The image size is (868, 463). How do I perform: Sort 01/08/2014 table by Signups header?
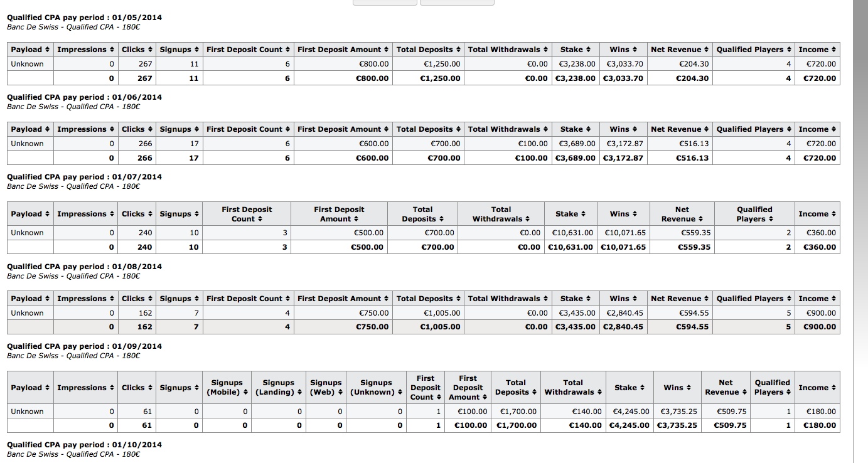(179, 299)
